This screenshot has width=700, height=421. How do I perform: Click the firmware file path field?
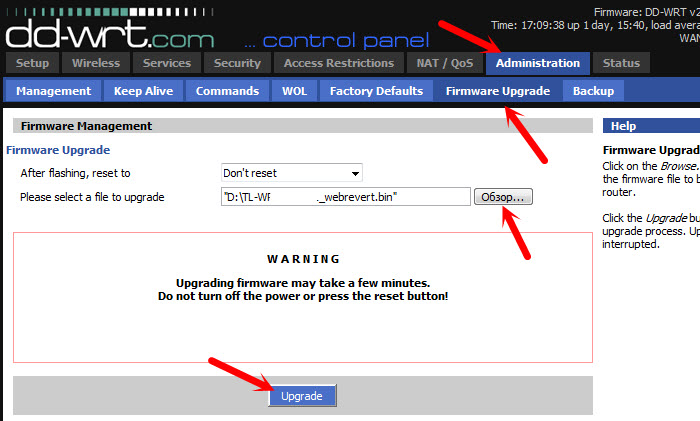click(346, 196)
